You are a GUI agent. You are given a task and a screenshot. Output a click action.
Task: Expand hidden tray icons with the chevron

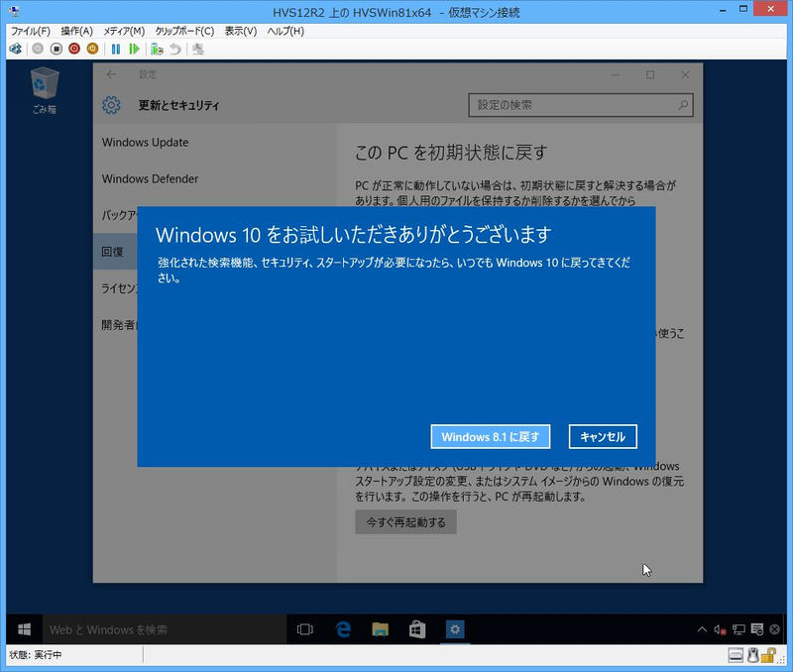click(702, 629)
